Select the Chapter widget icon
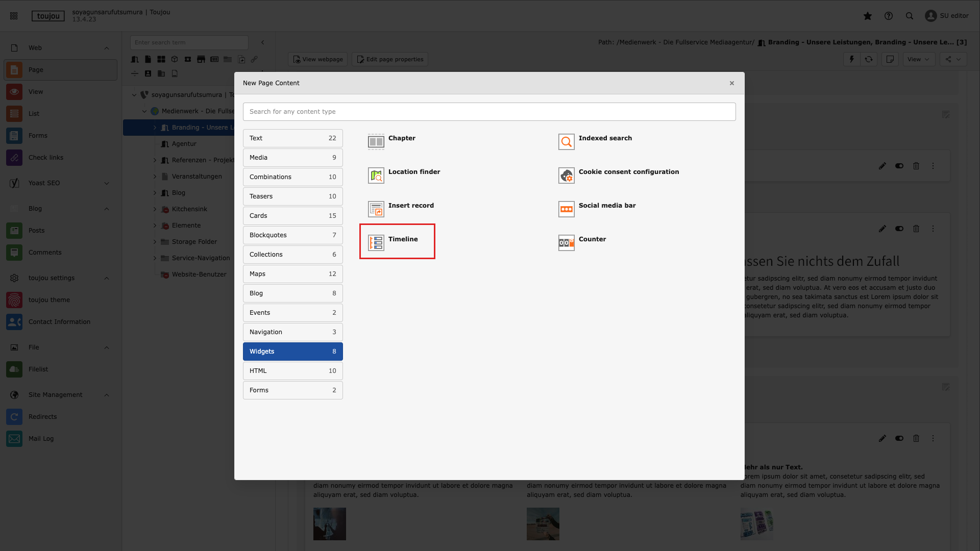This screenshot has width=980, height=551. click(x=376, y=142)
